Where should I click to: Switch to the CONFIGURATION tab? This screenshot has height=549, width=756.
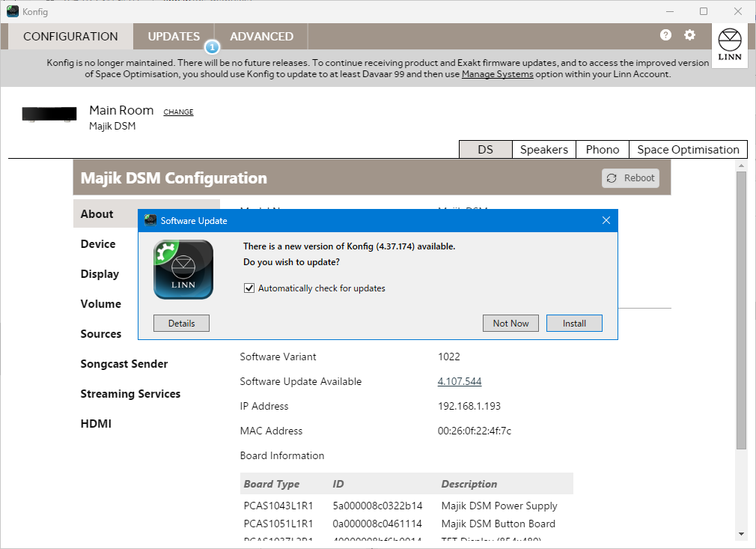point(70,36)
